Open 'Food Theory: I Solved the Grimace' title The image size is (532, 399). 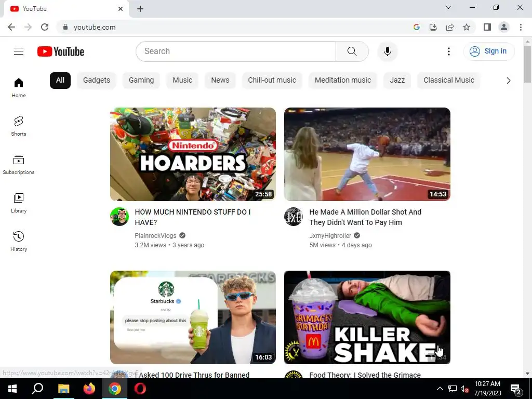(365, 375)
